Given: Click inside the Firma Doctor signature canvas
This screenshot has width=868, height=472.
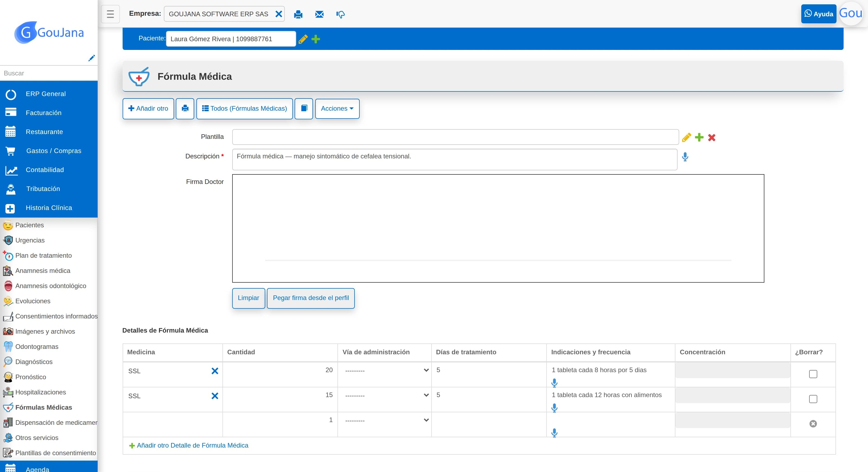Looking at the screenshot, I should [498, 228].
